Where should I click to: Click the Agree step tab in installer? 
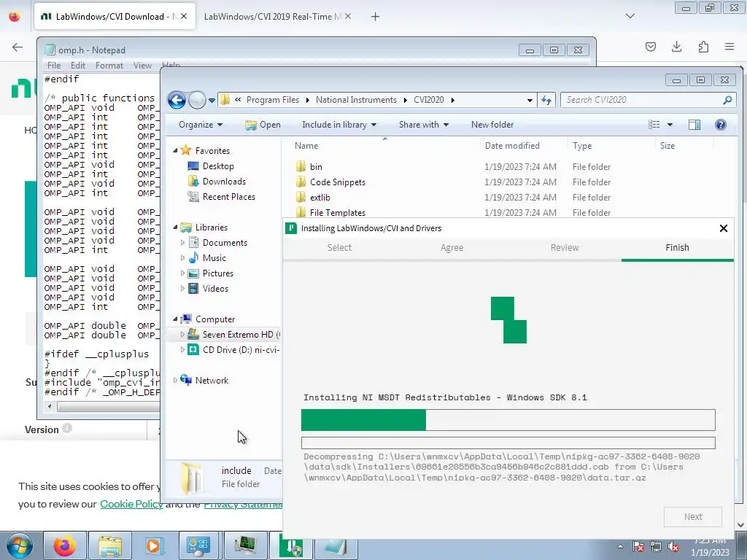tap(452, 248)
